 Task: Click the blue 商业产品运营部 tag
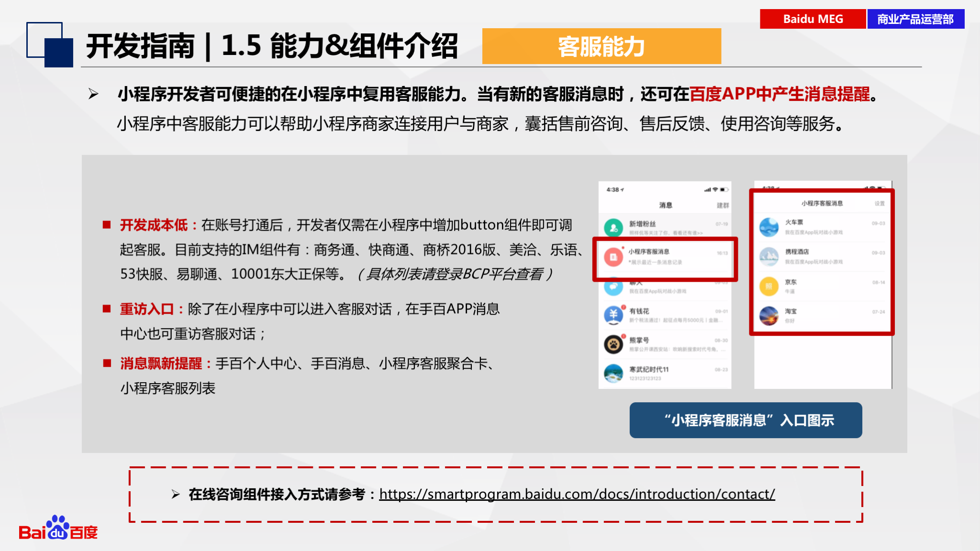(x=915, y=19)
